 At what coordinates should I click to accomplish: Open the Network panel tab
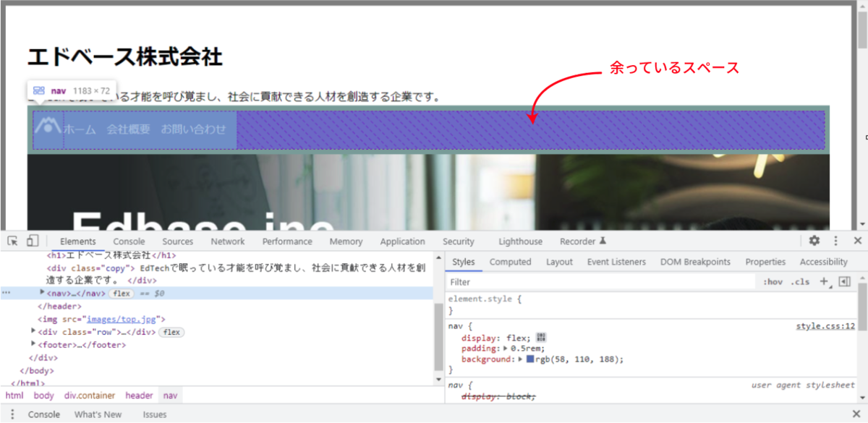click(228, 242)
